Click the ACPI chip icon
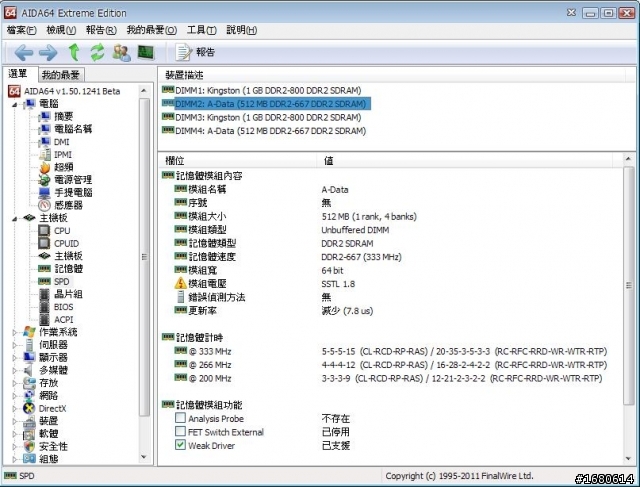Viewport: 640px width, 487px height. [44, 319]
